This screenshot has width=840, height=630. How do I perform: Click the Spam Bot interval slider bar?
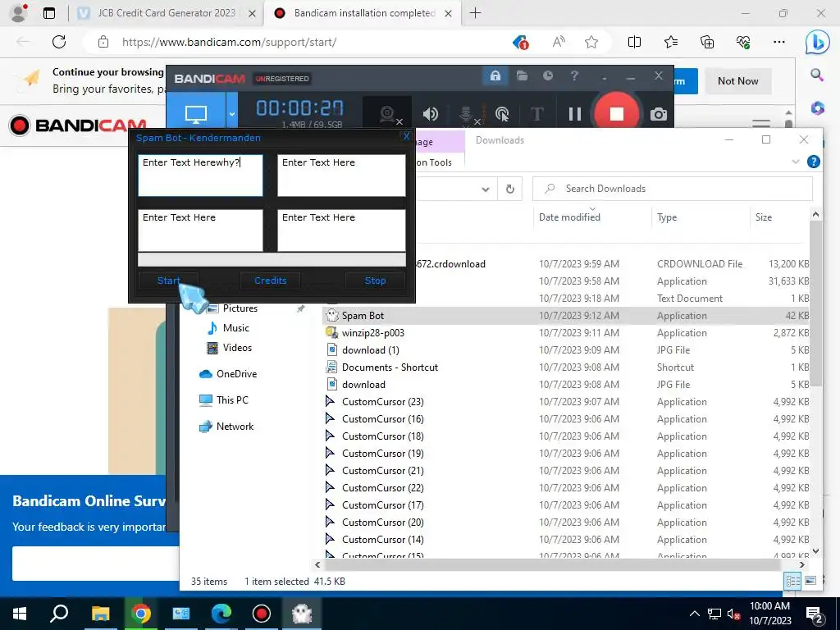click(x=272, y=259)
